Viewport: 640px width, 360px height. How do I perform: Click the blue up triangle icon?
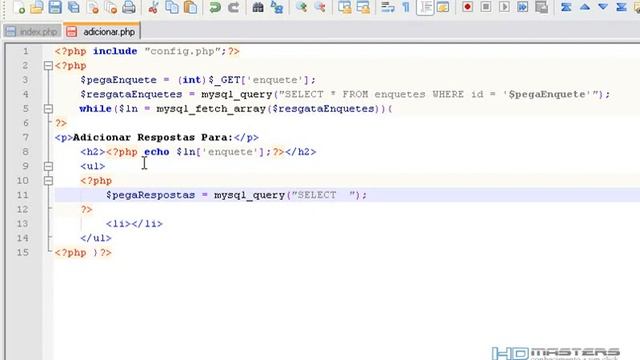coord(584,7)
